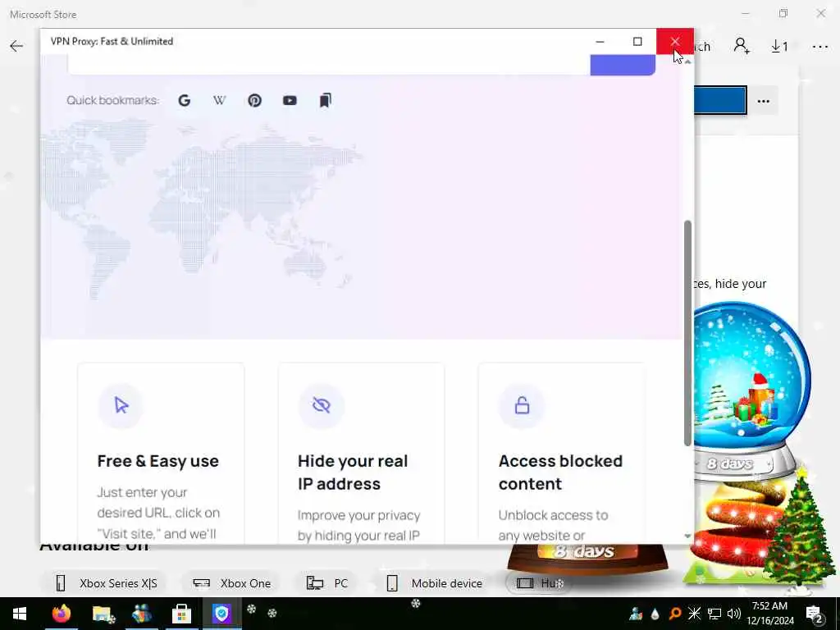Screen dimensions: 840x630
Task: Click the VPN Proxy window vertical scrollbar thumb
Action: click(688, 333)
